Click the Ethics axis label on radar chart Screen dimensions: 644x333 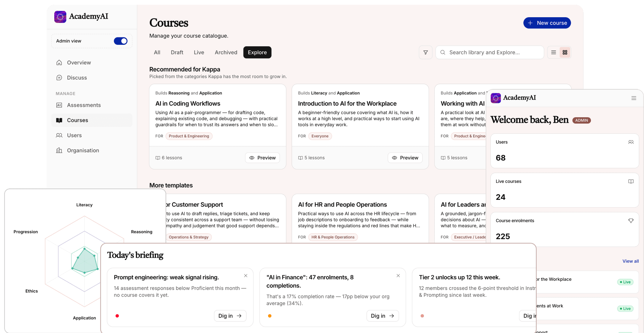pos(32,291)
